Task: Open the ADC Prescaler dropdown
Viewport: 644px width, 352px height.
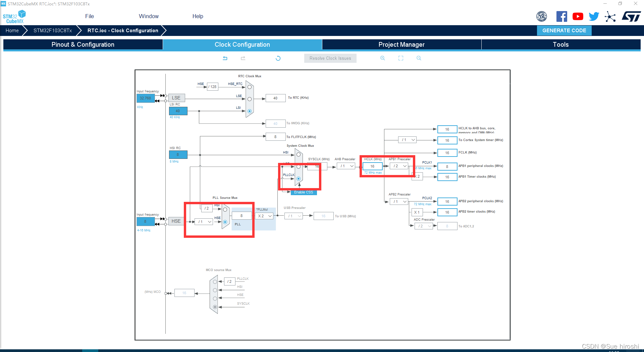Action: pos(424,226)
